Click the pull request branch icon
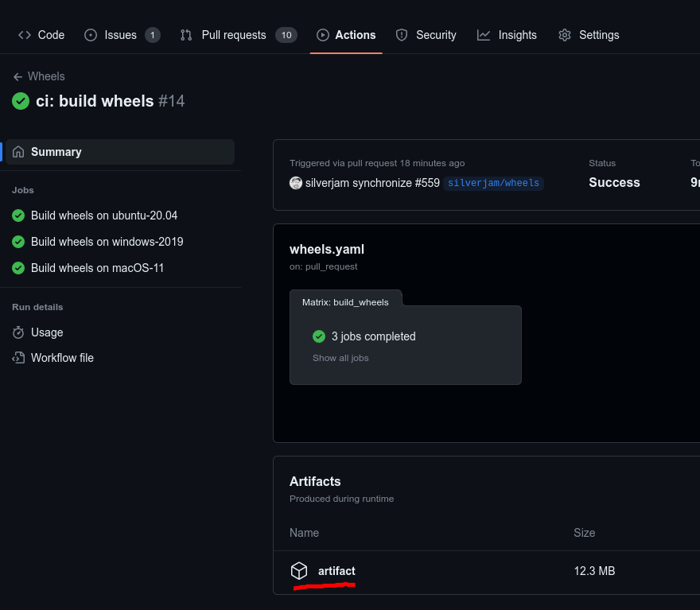The width and height of the screenshot is (700, 610). coord(186,35)
